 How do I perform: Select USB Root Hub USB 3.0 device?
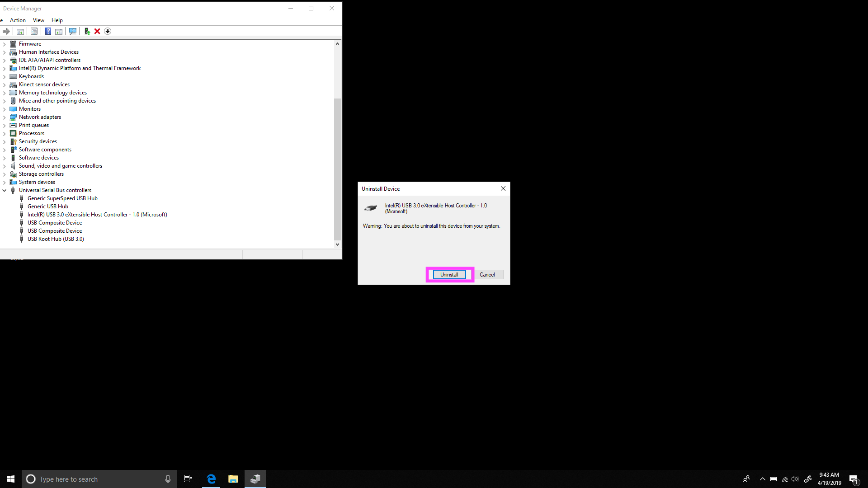point(56,238)
